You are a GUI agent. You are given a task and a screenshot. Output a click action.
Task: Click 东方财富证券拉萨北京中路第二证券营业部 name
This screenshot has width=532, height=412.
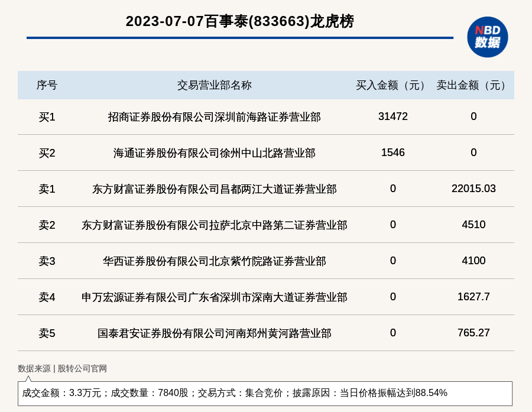215,225
